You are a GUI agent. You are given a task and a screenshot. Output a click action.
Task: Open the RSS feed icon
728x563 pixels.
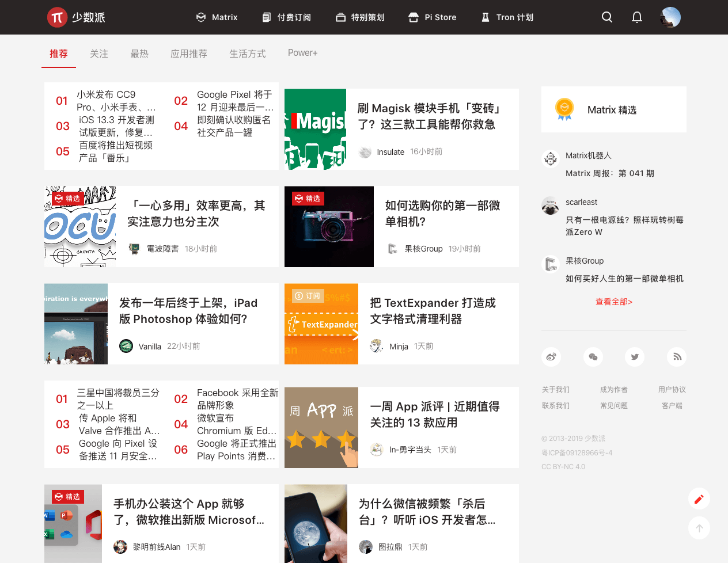[x=677, y=357]
